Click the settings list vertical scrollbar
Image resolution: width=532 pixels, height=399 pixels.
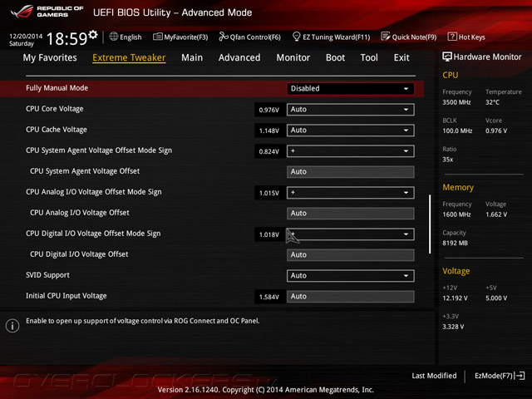click(x=430, y=224)
